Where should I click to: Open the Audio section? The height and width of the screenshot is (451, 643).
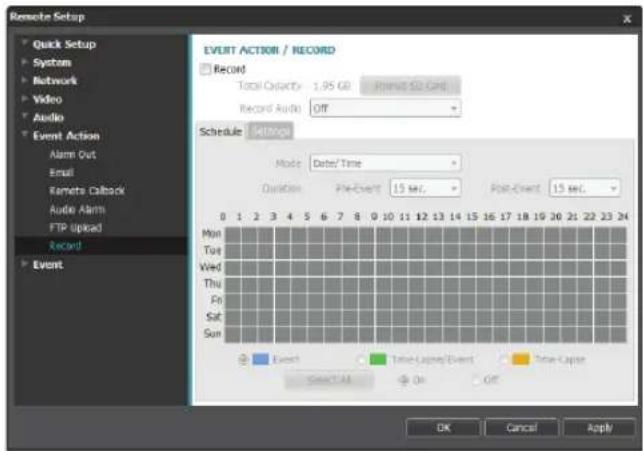point(48,118)
